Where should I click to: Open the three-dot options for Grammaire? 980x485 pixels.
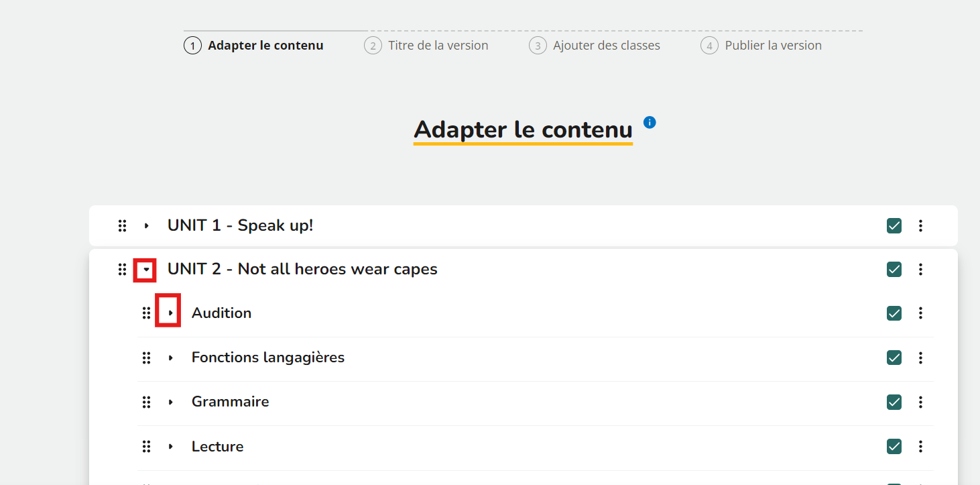pyautogui.click(x=920, y=402)
